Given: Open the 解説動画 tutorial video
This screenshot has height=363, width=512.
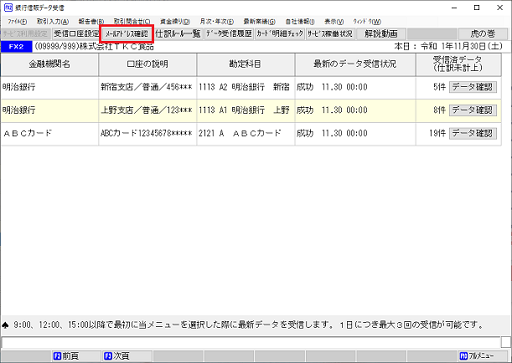Looking at the screenshot, I should (381, 34).
